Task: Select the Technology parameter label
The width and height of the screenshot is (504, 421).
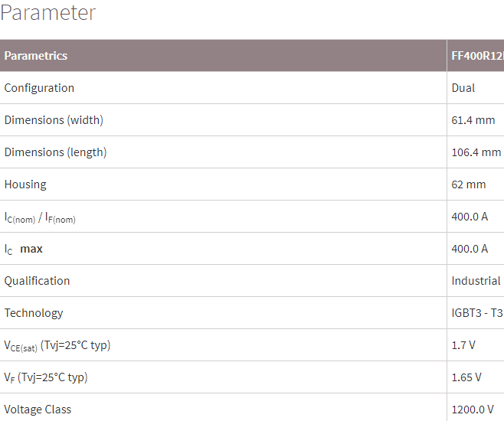Action: pyautogui.click(x=34, y=313)
